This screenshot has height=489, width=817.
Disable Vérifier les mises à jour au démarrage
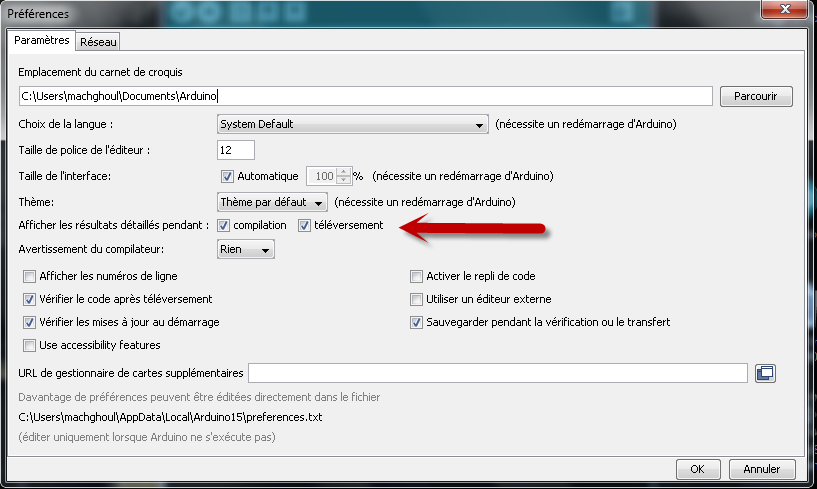pyautogui.click(x=29, y=322)
